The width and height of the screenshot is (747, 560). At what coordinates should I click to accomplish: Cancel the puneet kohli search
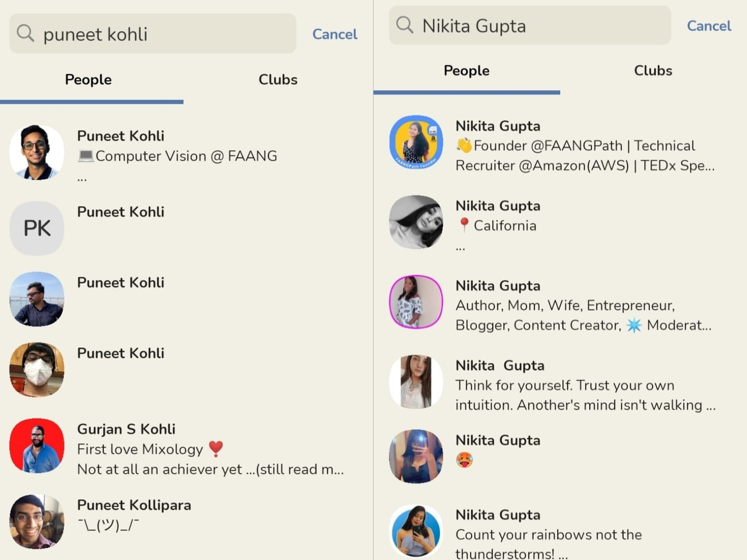click(334, 34)
